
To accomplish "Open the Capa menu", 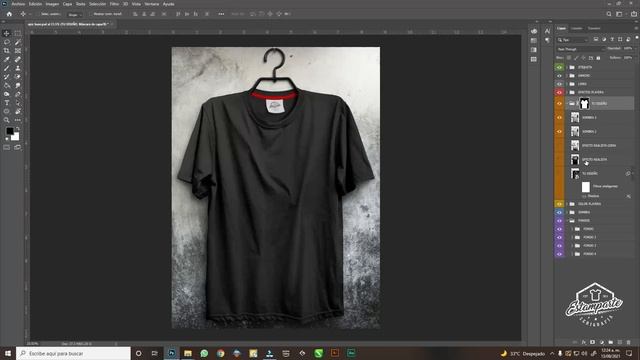I will coord(67,4).
